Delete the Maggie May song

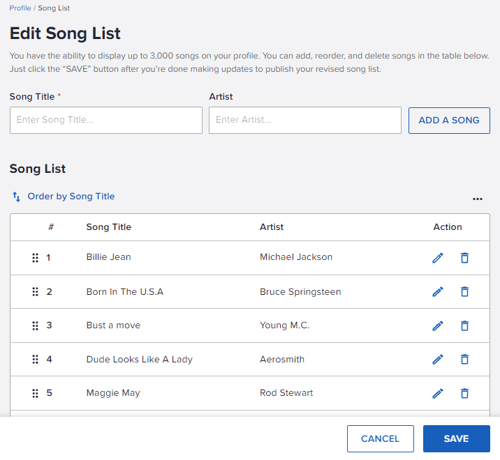[464, 393]
